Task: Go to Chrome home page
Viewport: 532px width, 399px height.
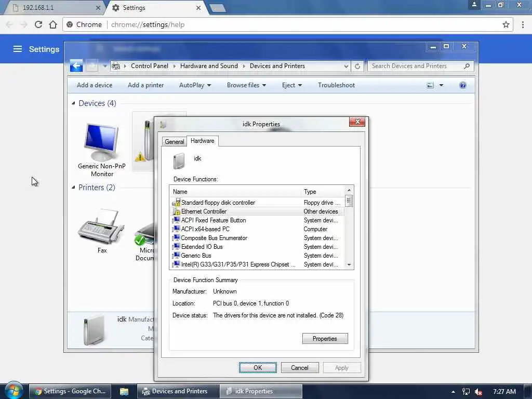Action: click(53, 24)
